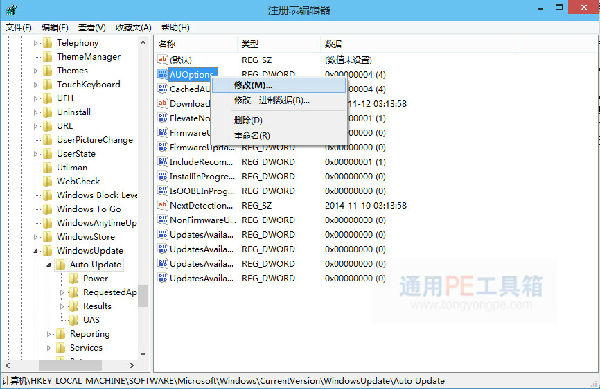Image resolution: width=600 pixels, height=389 pixels.
Task: Collapse the Auto Update key
Action: coord(49,265)
